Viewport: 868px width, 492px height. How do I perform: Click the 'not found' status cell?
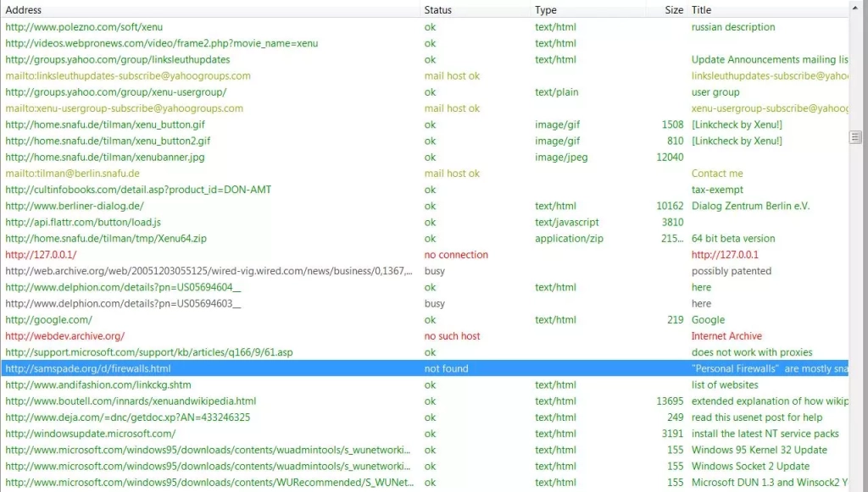[446, 368]
